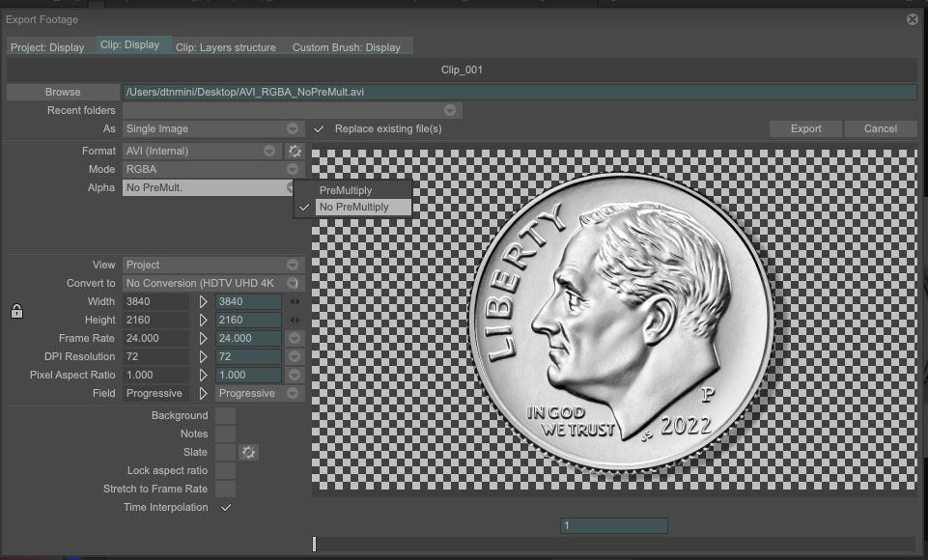Open the Mode RGBA dropdown
928x560 pixels.
[213, 169]
